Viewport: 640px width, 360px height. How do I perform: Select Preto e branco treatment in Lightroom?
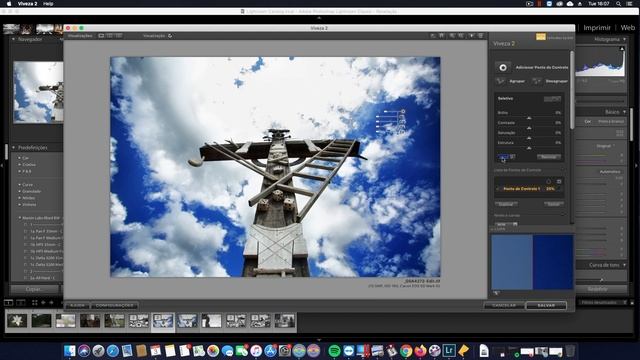pos(611,122)
